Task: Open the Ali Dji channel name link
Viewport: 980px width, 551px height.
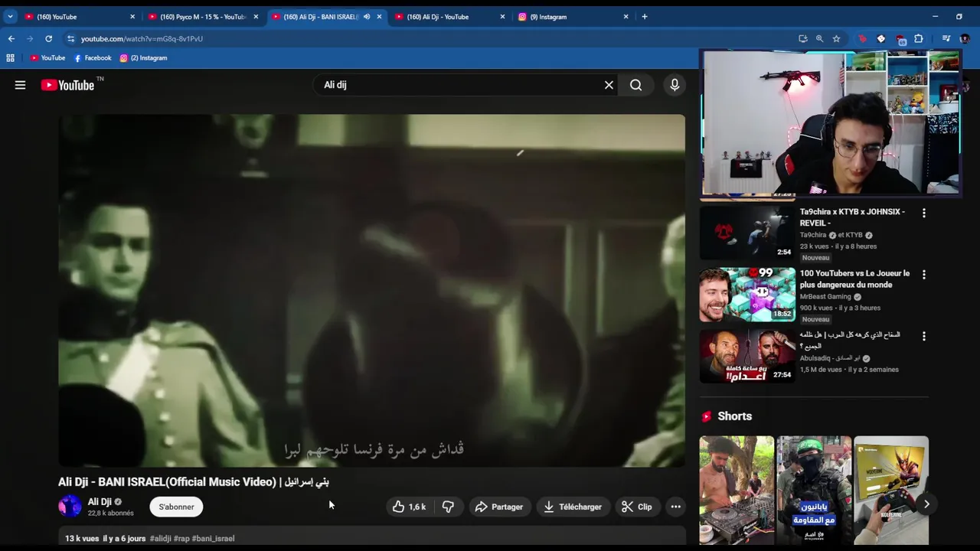Action: pyautogui.click(x=100, y=502)
